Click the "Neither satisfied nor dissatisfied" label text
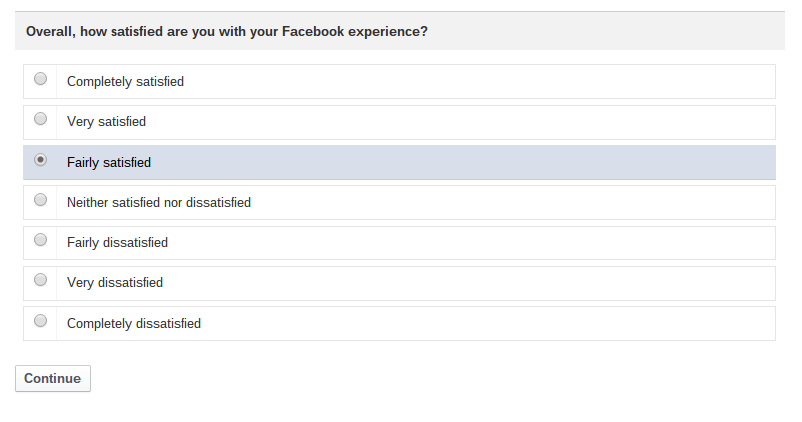The width and height of the screenshot is (802, 422). coord(158,202)
